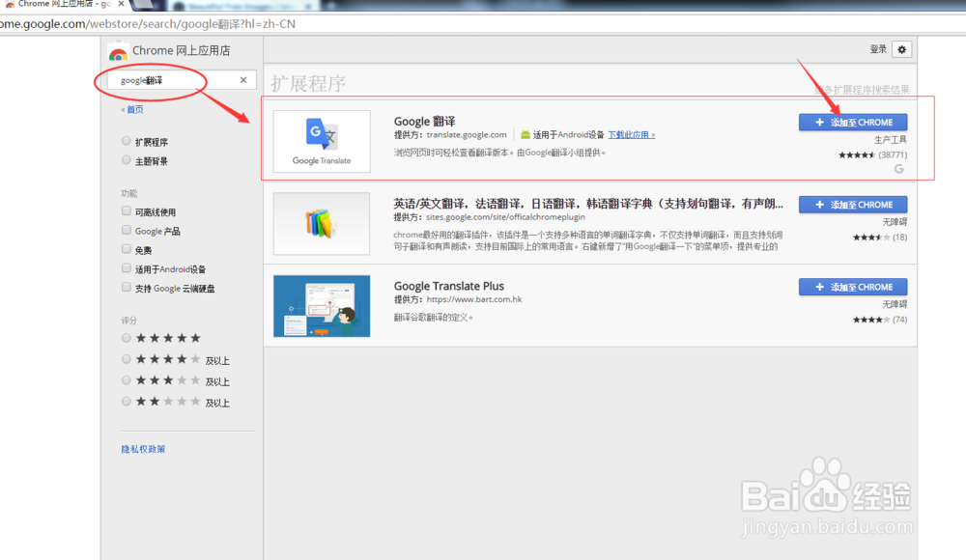Add the 英语/英文翻译 dictionary extension to Chrome

pyautogui.click(x=853, y=205)
